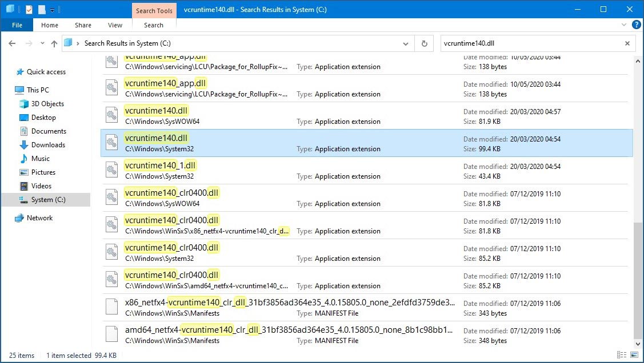Click the vertical scrollbar thumb

pyautogui.click(x=638, y=280)
